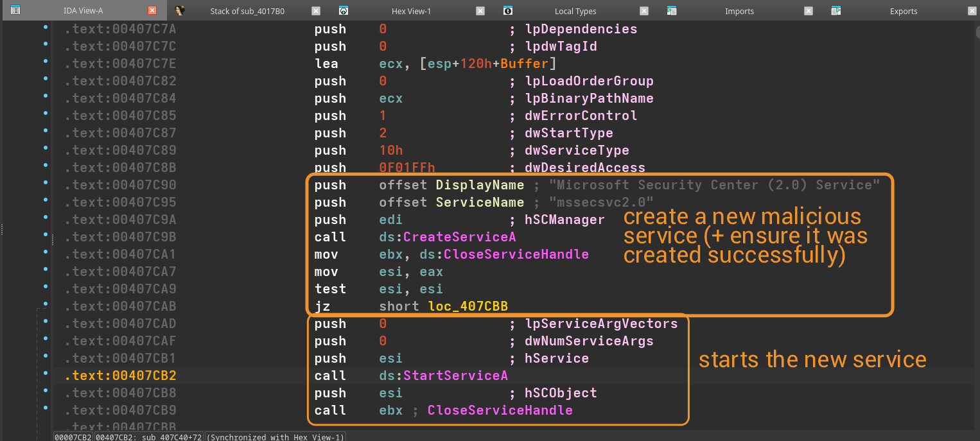Image resolution: width=980 pixels, height=441 pixels.
Task: Select the loc_407CBB jump target
Action: point(468,306)
